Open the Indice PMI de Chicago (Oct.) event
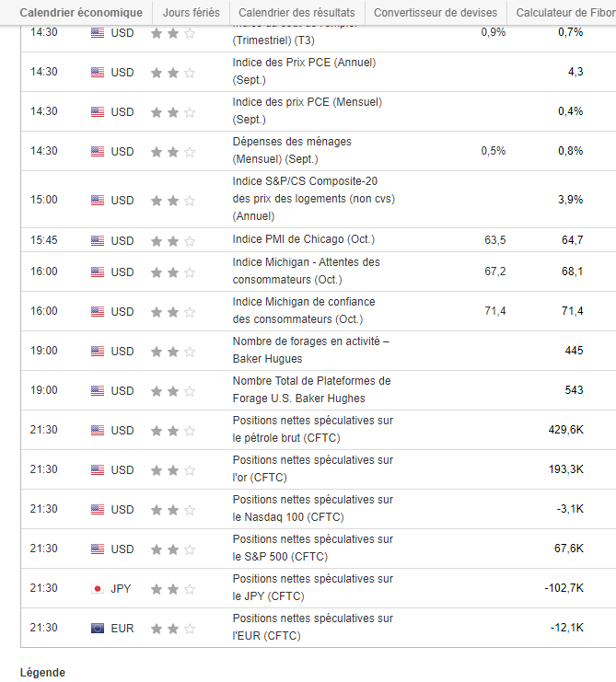The width and height of the screenshot is (616, 682). coord(304,239)
